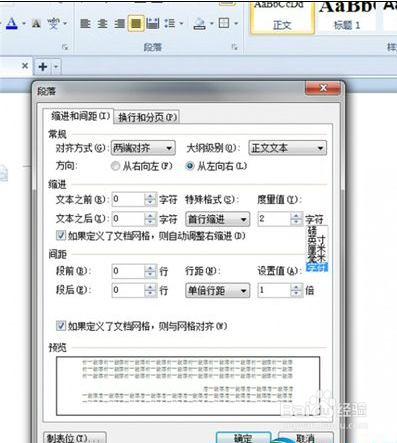The height and width of the screenshot is (443, 397).
Task: Close the 段落 dialog
Action: point(323,88)
